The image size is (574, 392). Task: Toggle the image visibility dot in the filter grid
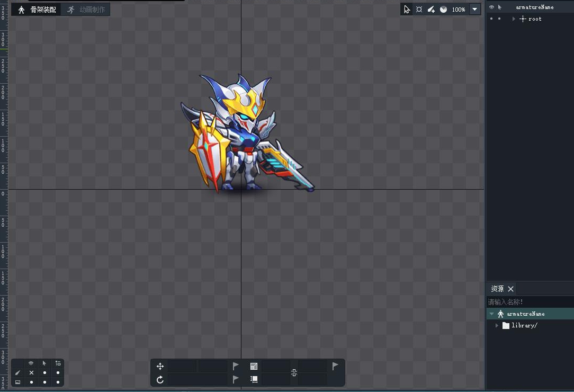pyautogui.click(x=31, y=382)
